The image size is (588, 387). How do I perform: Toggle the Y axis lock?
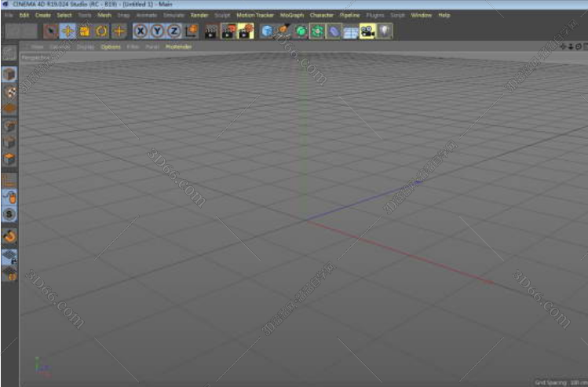coord(157,31)
